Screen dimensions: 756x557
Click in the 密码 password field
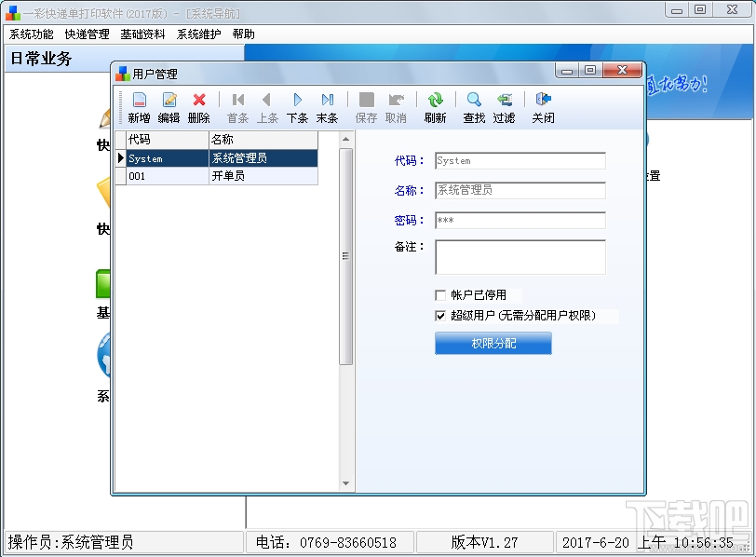coord(519,221)
